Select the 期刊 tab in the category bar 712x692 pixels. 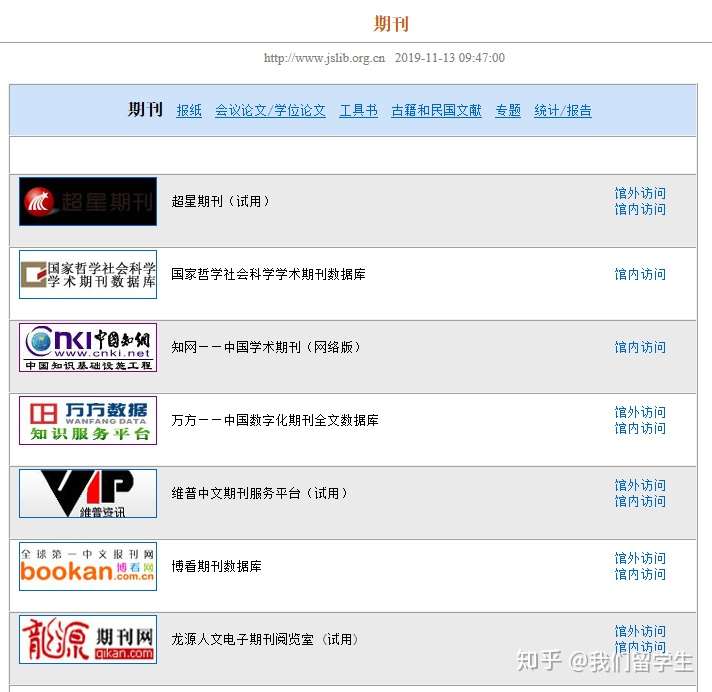(145, 109)
